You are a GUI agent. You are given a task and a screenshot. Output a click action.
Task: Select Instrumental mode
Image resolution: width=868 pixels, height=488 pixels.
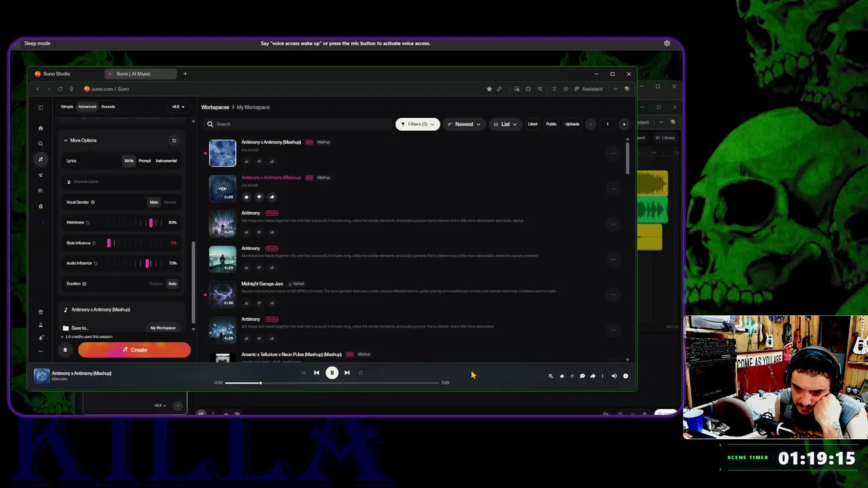click(x=166, y=161)
